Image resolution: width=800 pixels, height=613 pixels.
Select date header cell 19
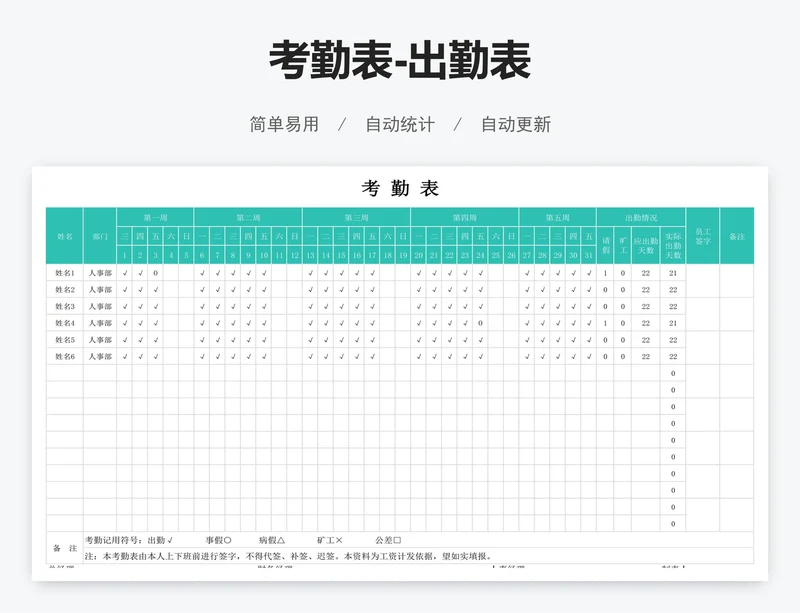[403, 255]
